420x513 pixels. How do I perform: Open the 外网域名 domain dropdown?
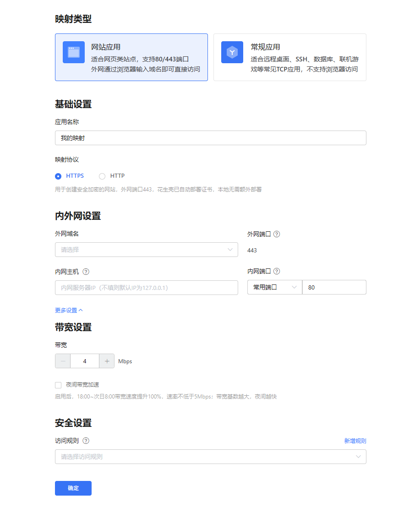tap(147, 250)
